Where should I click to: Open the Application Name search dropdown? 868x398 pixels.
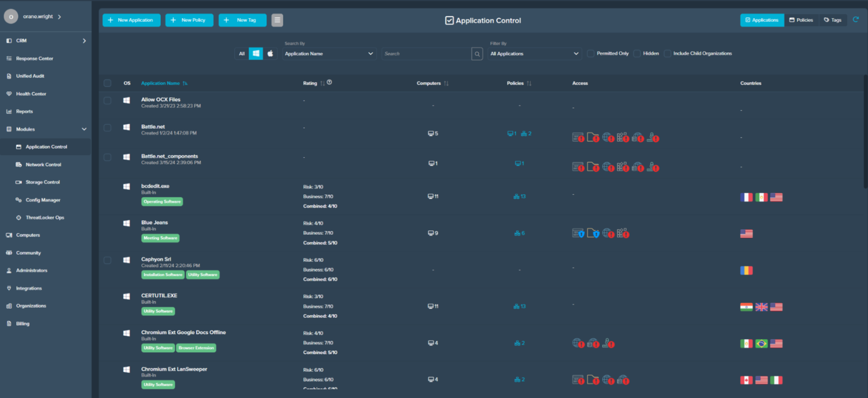[x=328, y=53]
